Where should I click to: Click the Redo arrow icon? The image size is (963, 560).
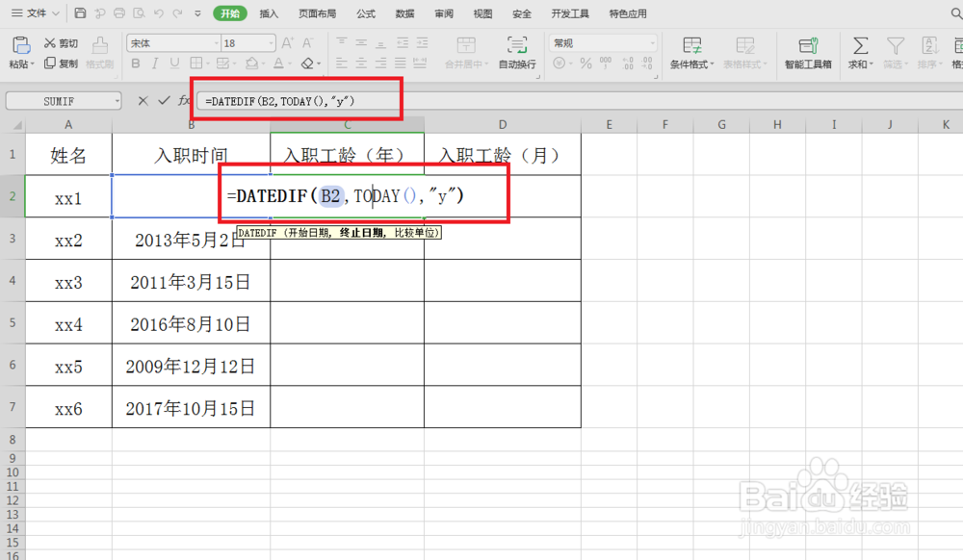click(x=177, y=13)
